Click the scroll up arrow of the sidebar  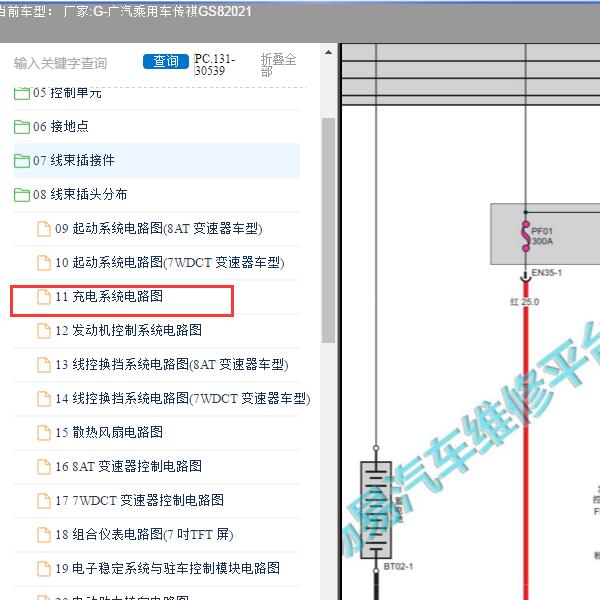328,52
